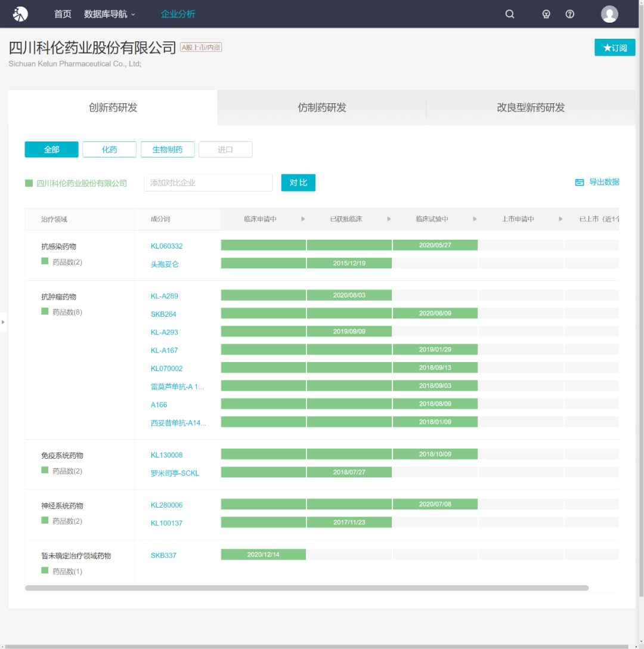This screenshot has width=644, height=649.
Task: Expand the left side panel arrow
Action: point(3,322)
